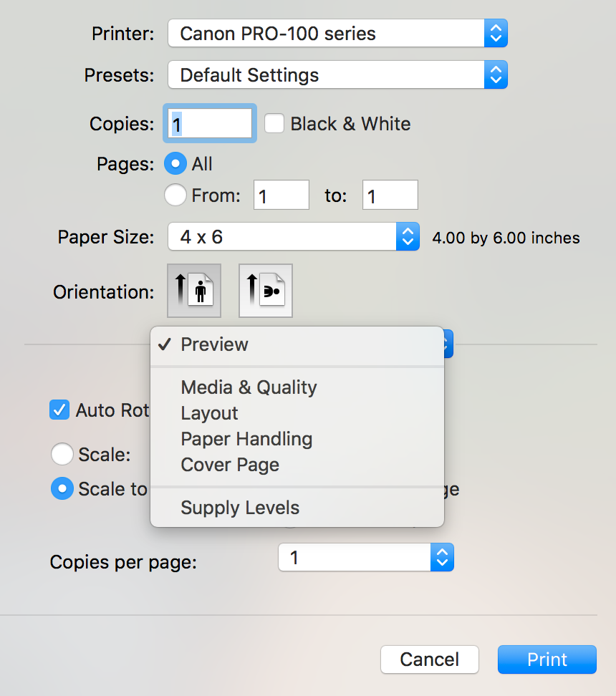Click the Cancel button
The height and width of the screenshot is (696, 616).
429,659
